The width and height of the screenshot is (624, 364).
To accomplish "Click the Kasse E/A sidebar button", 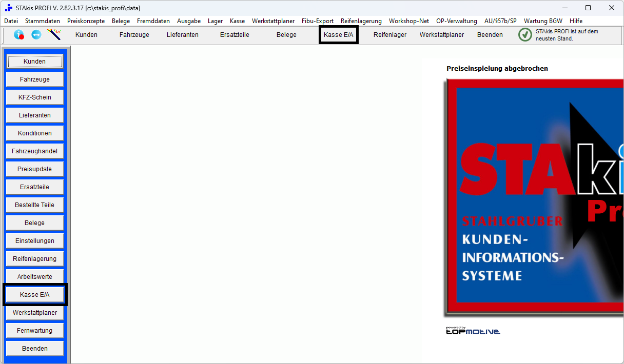I will (35, 295).
